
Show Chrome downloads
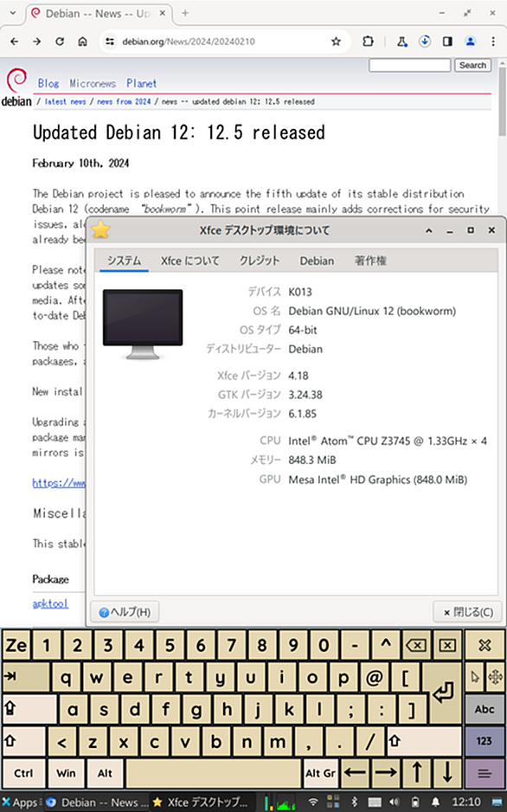[425, 42]
